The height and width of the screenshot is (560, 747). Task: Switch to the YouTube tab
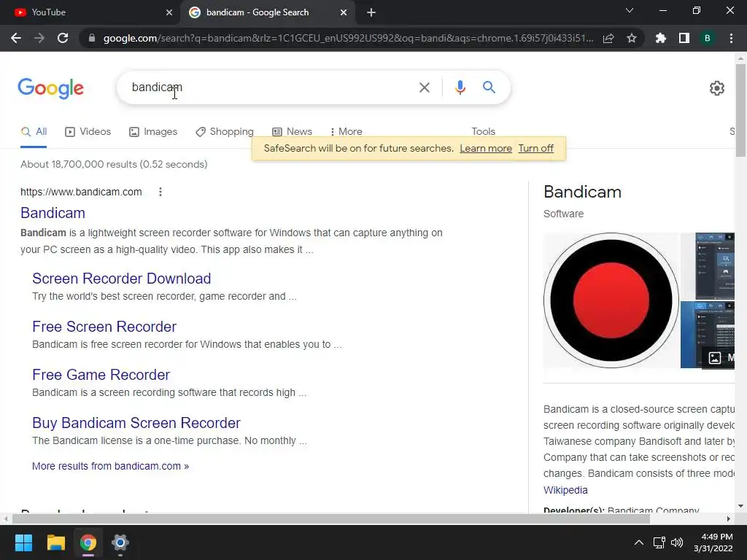pos(90,12)
